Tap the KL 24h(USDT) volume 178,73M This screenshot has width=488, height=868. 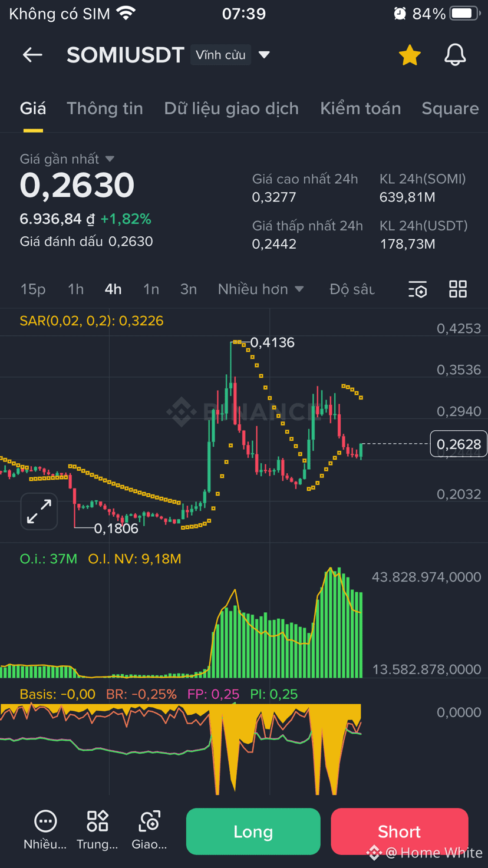408,244
